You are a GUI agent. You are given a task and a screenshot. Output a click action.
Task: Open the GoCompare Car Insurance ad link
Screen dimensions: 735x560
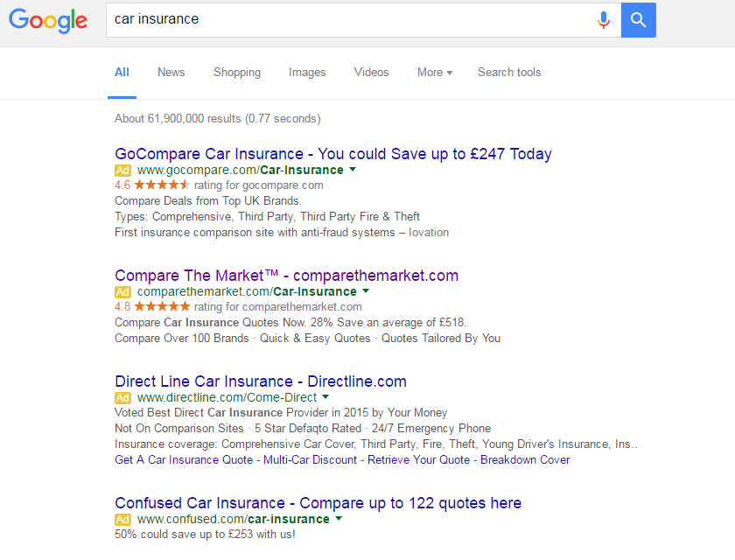(x=333, y=154)
